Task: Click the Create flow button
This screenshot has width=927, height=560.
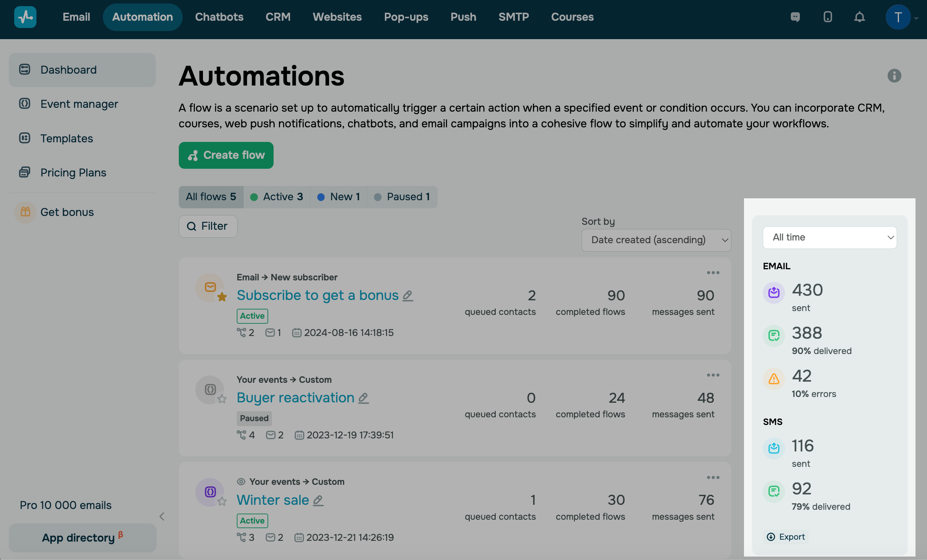Action: [x=226, y=155]
